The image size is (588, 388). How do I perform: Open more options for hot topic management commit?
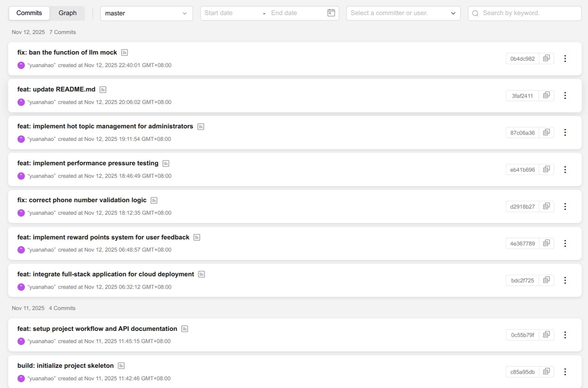565,133
